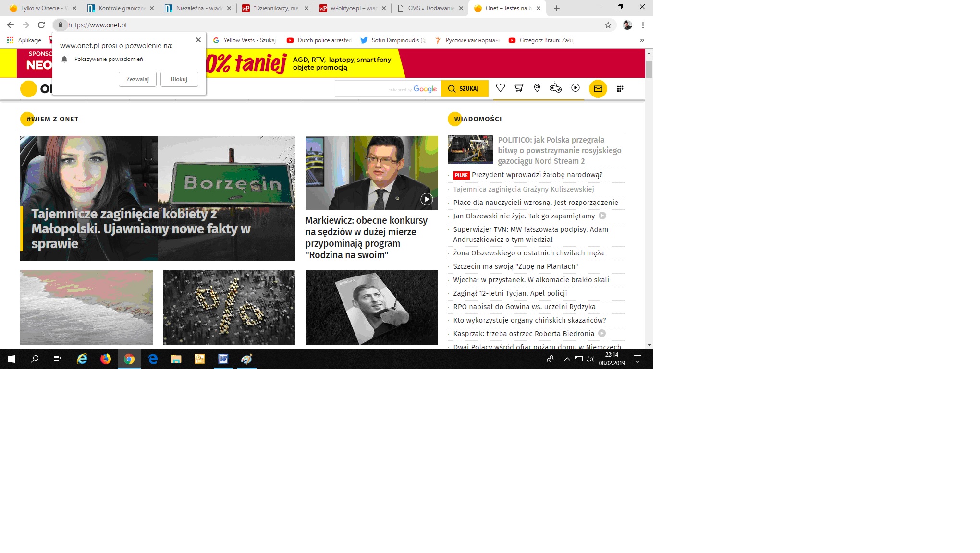Open Jan Olszewski nie żyje link
Viewport: 980px width, 553px height.
524,216
